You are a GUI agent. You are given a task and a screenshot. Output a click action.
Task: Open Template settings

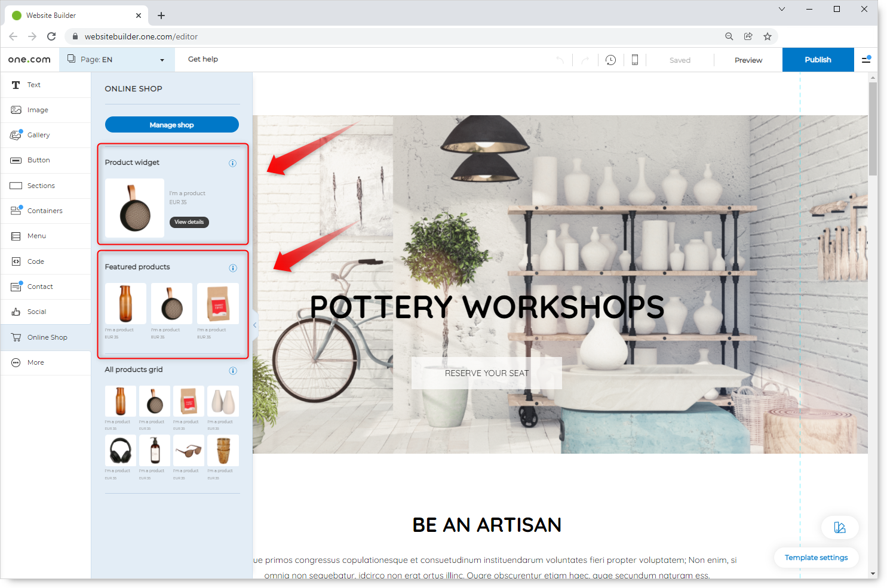[x=816, y=558]
